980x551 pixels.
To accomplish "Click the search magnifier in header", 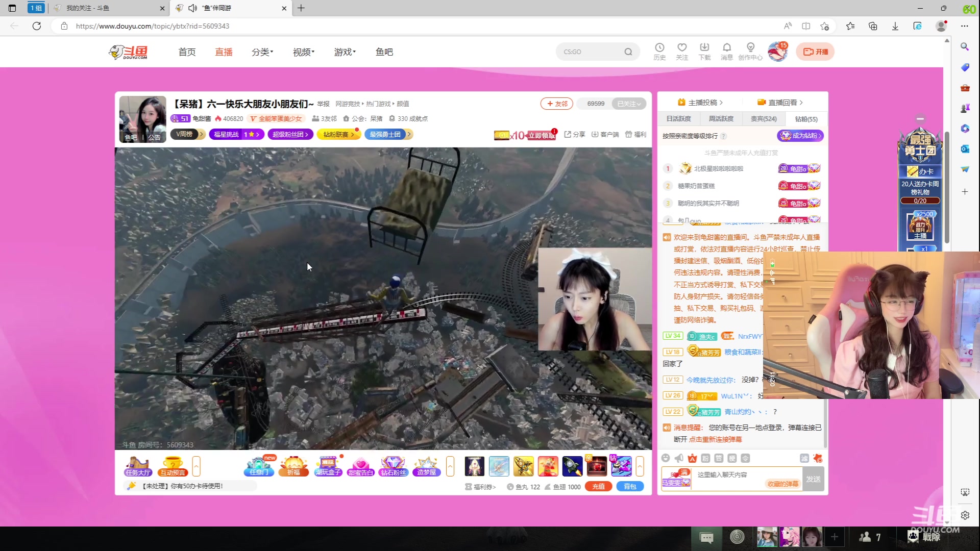I will pos(628,52).
